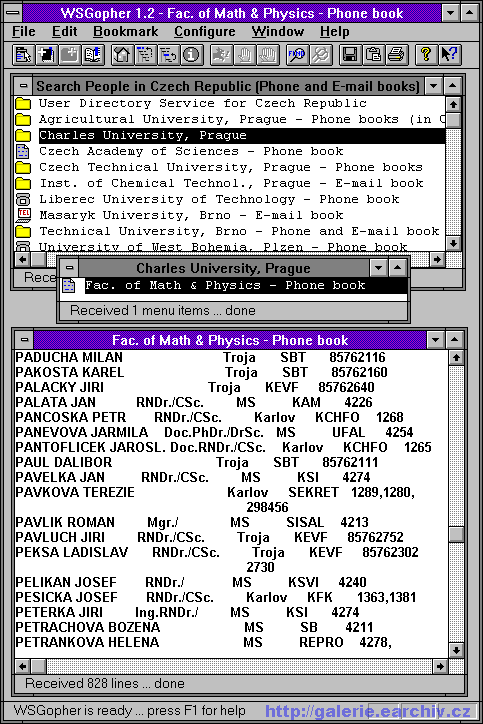Open the bookmark editor book icon
483x724 pixels.
point(93,55)
